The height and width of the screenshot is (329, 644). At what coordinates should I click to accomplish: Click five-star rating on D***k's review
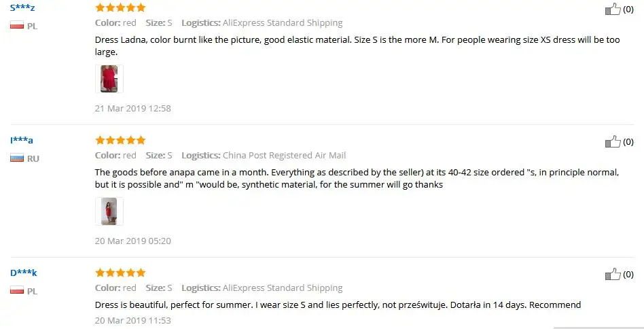coord(120,273)
